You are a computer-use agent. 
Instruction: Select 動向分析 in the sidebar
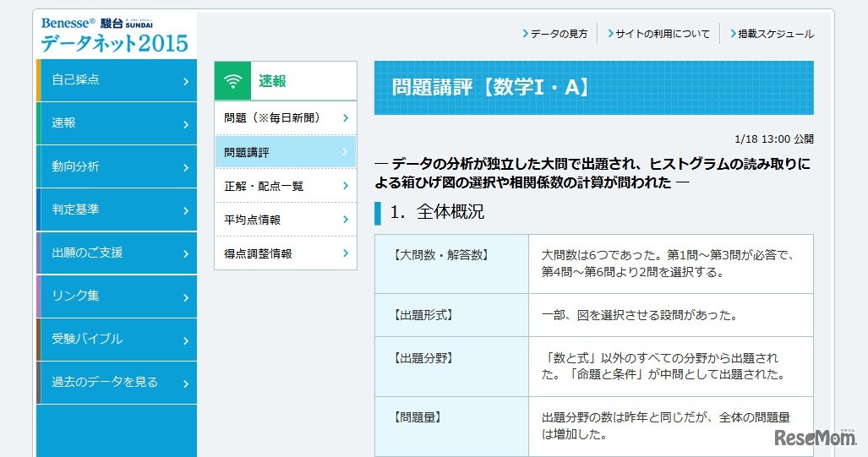click(x=117, y=166)
